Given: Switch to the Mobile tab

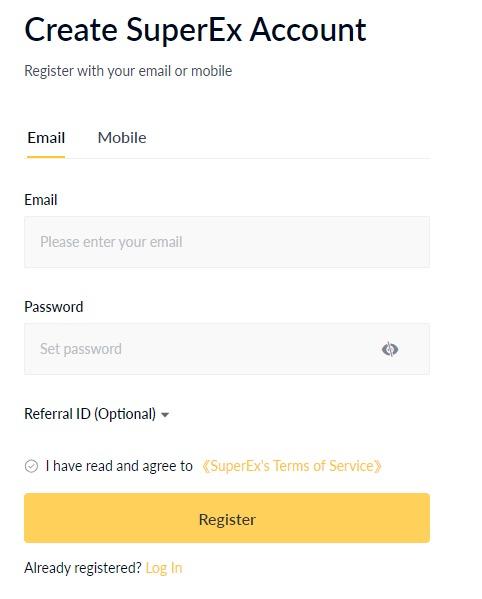Looking at the screenshot, I should tap(122, 138).
